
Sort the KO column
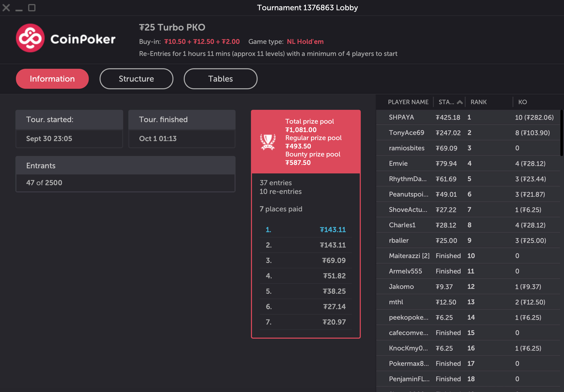click(x=522, y=102)
